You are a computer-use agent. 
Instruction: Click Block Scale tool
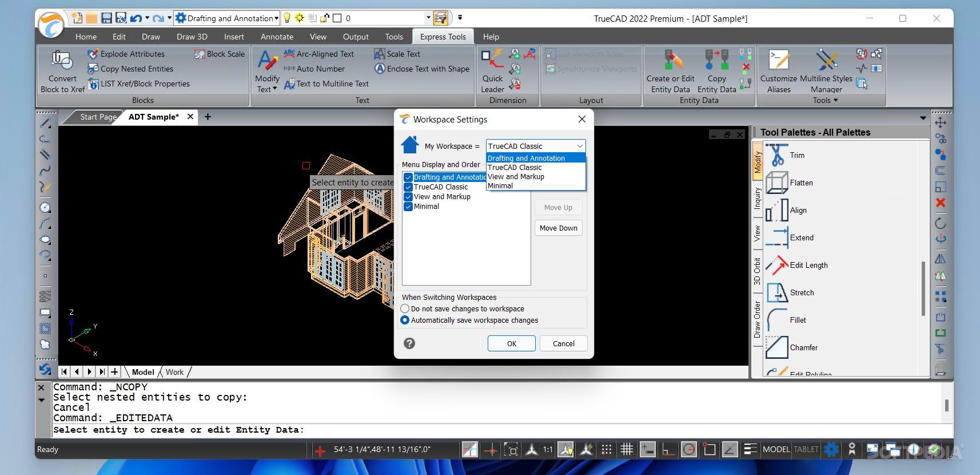click(x=219, y=54)
